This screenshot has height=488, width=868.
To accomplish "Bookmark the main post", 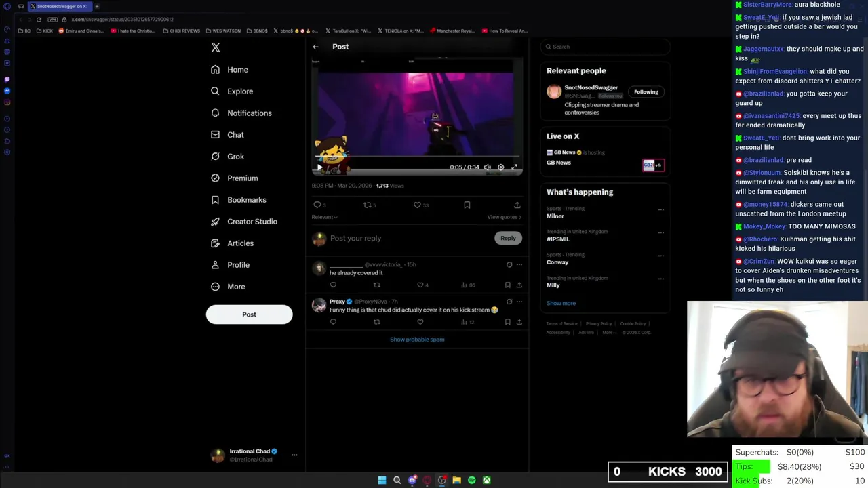I will click(x=467, y=205).
